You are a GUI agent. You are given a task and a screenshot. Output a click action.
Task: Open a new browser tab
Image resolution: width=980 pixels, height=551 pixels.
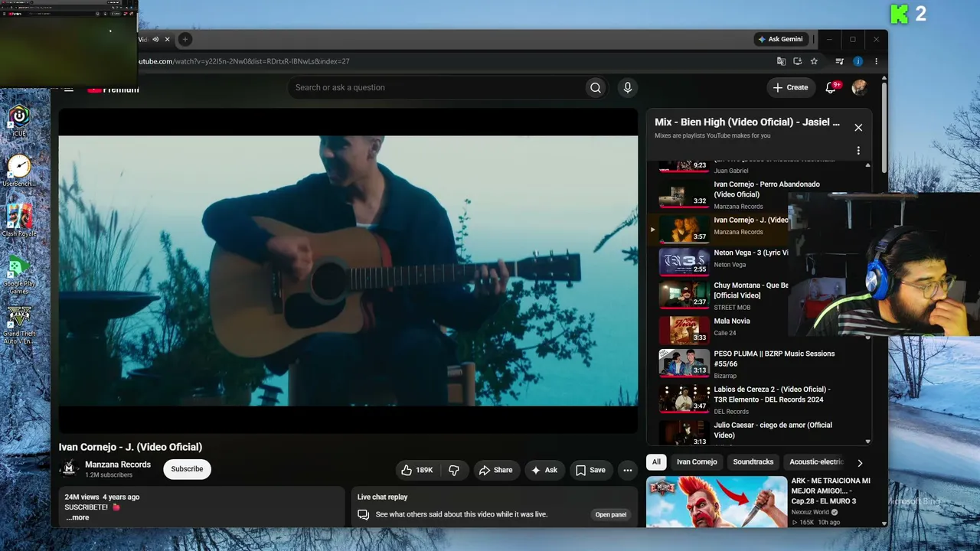(185, 39)
